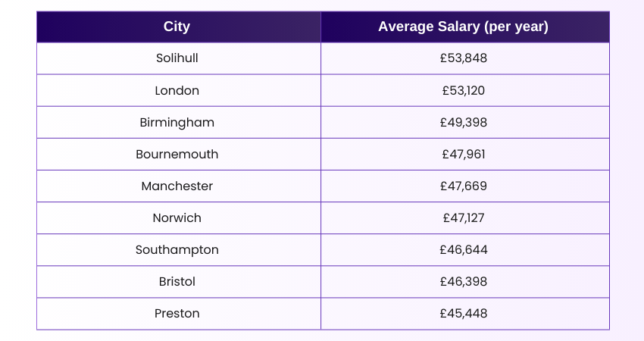Click the £47,669 salary value

(x=464, y=186)
